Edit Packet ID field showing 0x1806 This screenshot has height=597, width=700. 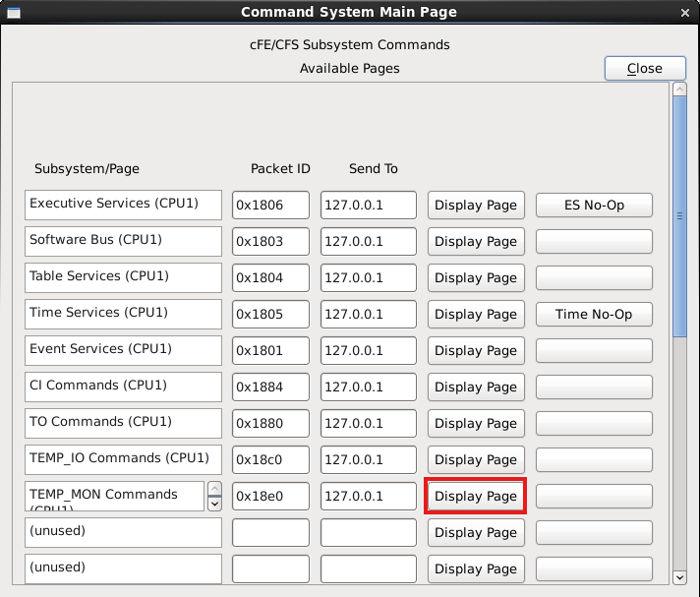[270, 206]
